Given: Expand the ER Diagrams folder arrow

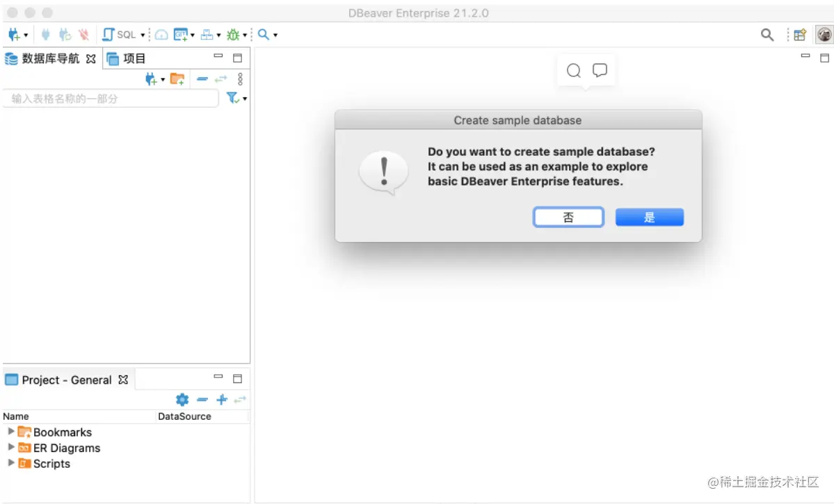Looking at the screenshot, I should (x=10, y=447).
